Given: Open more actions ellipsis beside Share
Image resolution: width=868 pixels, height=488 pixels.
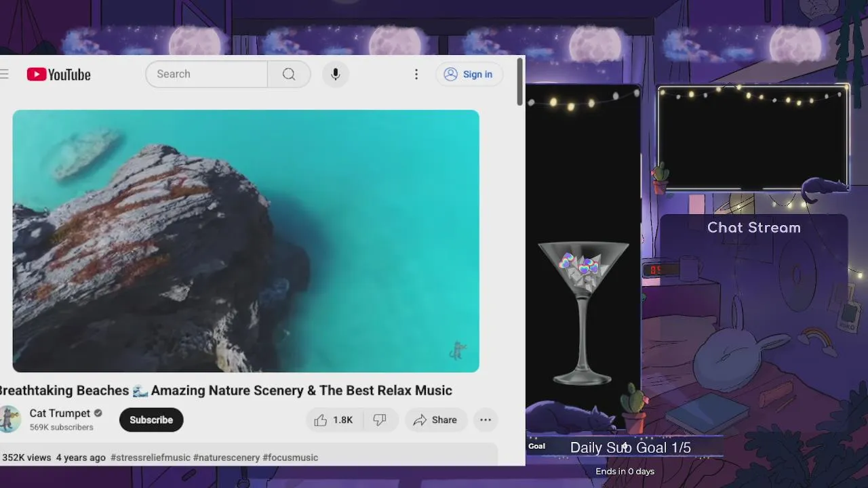Looking at the screenshot, I should pyautogui.click(x=486, y=420).
